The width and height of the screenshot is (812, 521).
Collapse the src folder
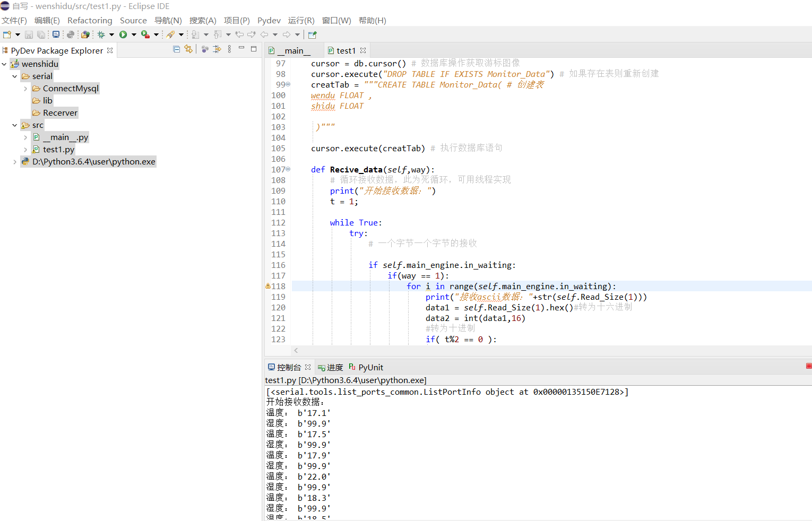click(x=15, y=125)
